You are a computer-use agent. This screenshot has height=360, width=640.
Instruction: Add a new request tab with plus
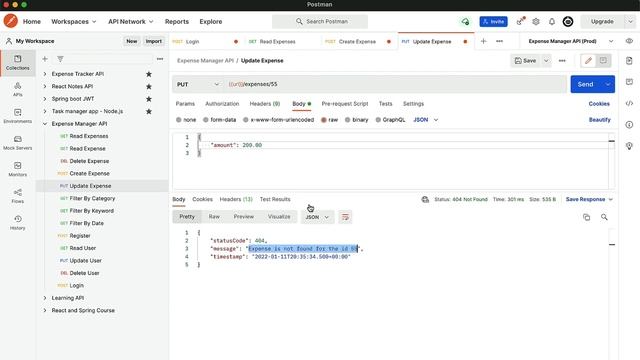pos(484,41)
